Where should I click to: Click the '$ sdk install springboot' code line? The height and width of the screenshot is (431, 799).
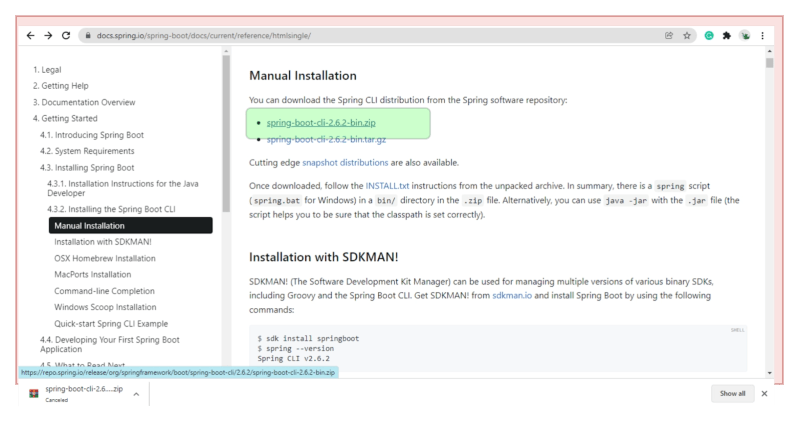308,338
